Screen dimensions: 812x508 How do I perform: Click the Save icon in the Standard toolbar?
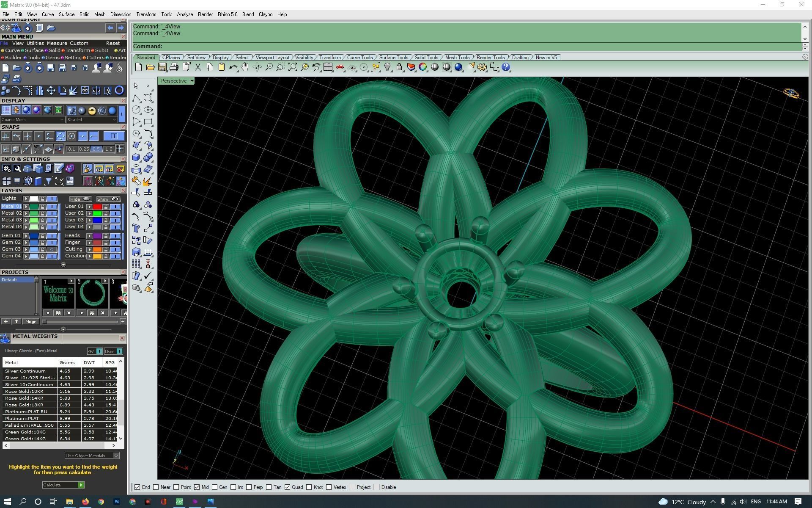coord(162,67)
